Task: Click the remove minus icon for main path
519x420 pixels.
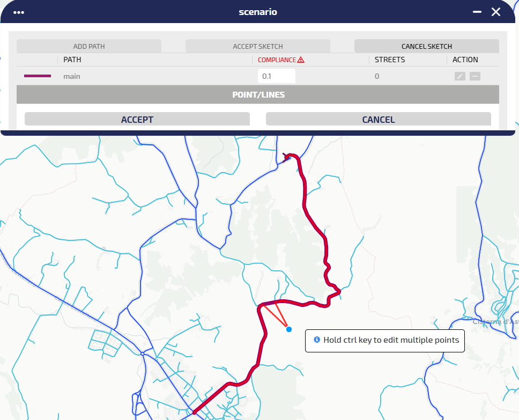Action: tap(474, 76)
